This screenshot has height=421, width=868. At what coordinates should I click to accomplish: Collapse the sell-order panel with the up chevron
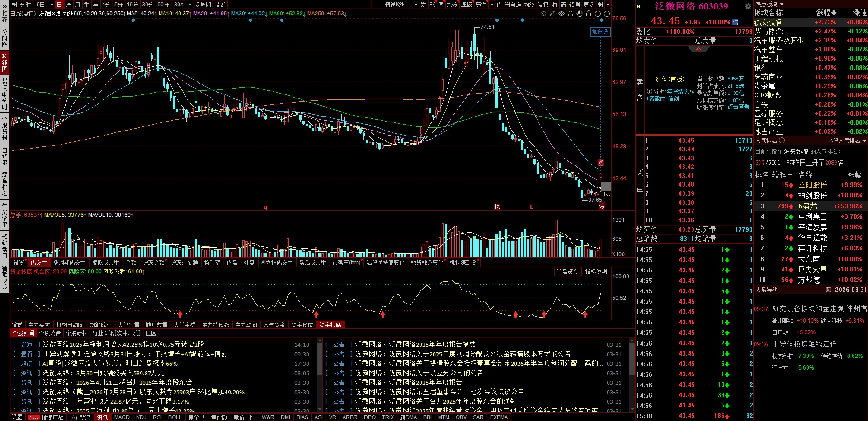(698, 49)
